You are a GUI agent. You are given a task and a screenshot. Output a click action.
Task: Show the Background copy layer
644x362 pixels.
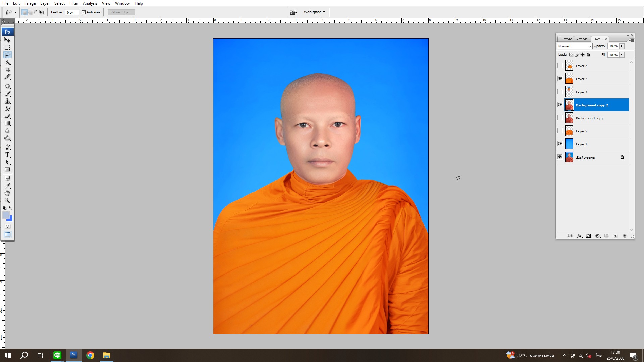click(x=560, y=118)
